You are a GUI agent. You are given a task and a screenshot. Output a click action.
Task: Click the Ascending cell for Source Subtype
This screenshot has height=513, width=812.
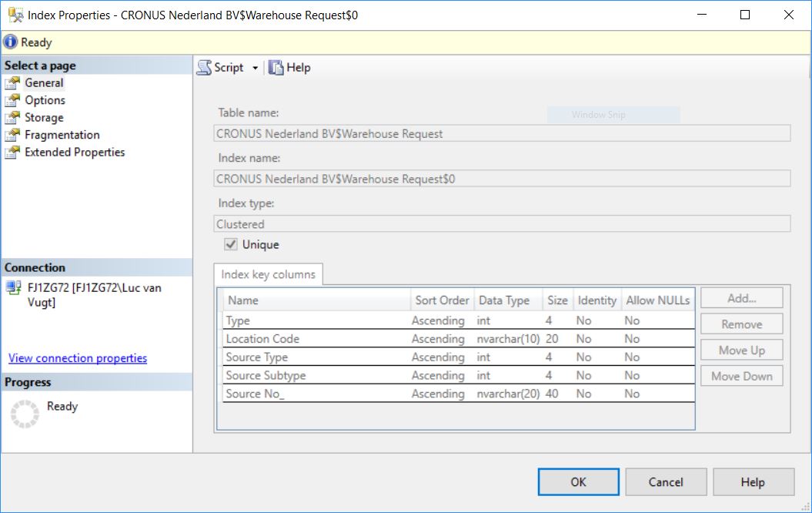click(x=438, y=375)
